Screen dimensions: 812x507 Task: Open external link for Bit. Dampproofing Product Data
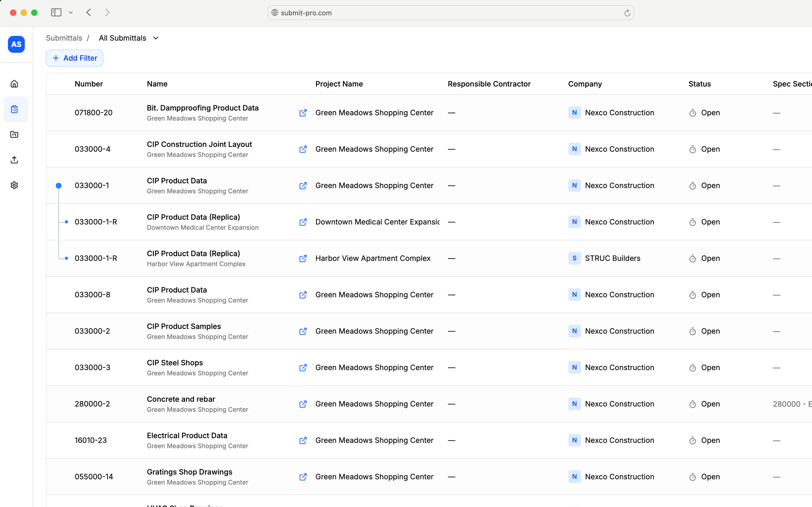point(303,113)
